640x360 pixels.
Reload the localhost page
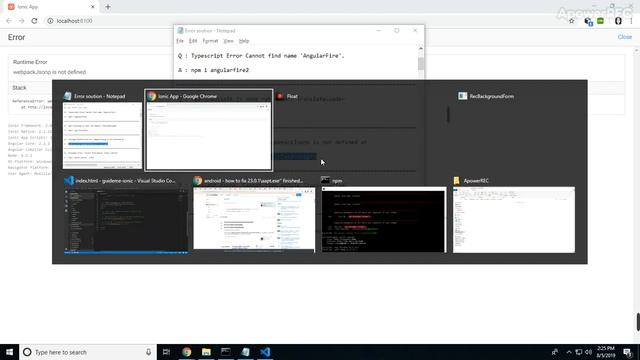pyautogui.click(x=34, y=21)
